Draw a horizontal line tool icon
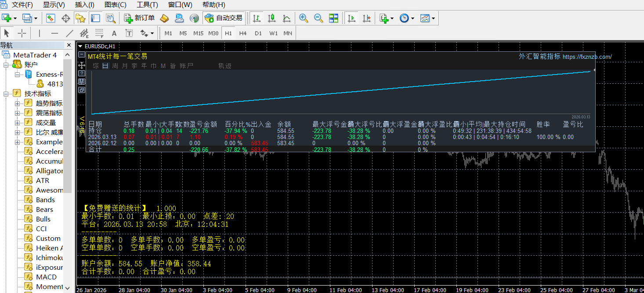Screen dimensions: 644x293 [x=54, y=33]
